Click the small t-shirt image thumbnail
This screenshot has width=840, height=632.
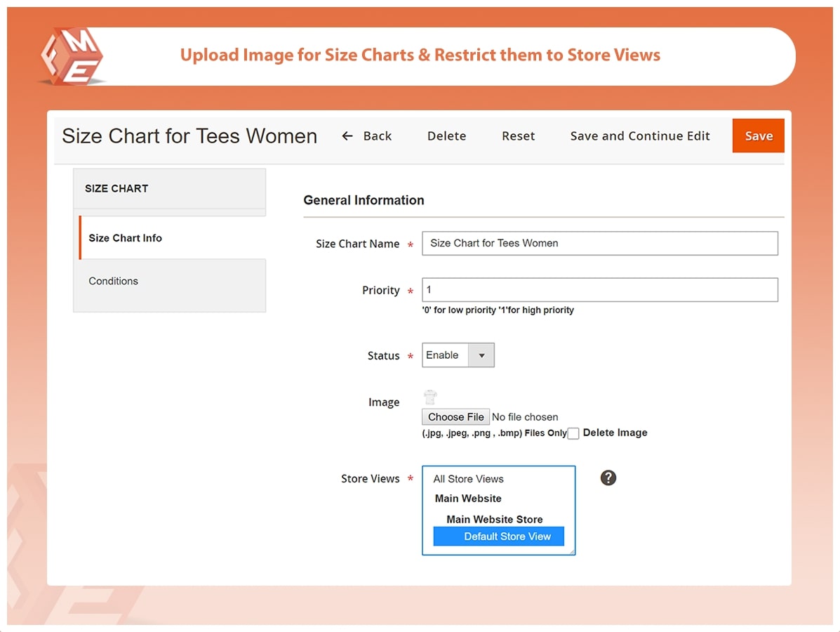[430, 397]
